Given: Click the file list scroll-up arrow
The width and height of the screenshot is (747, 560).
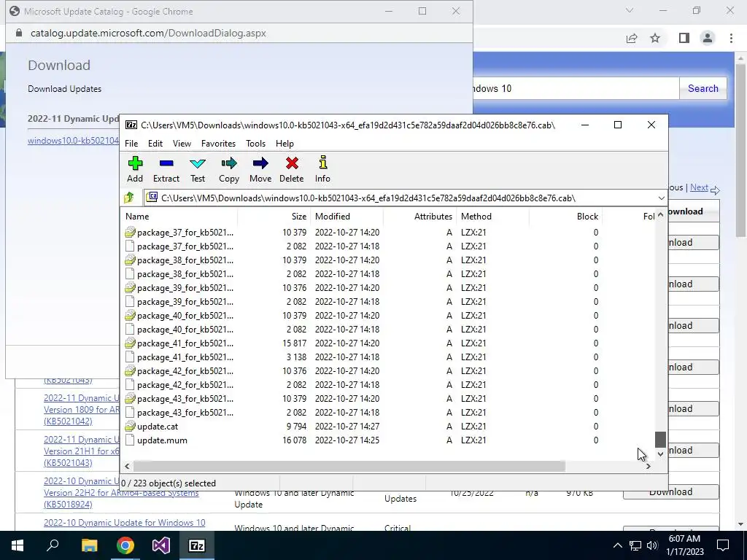Looking at the screenshot, I should click(x=660, y=215).
